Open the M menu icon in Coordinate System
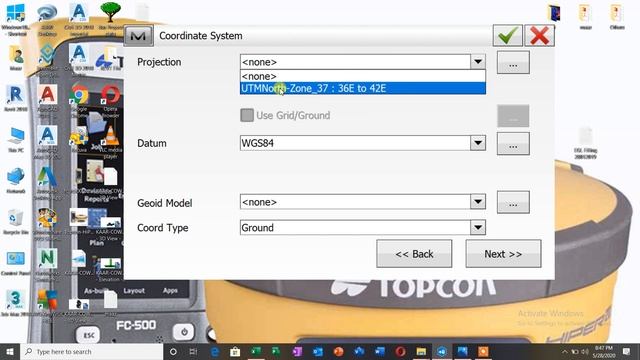640x360 pixels. tap(138, 36)
